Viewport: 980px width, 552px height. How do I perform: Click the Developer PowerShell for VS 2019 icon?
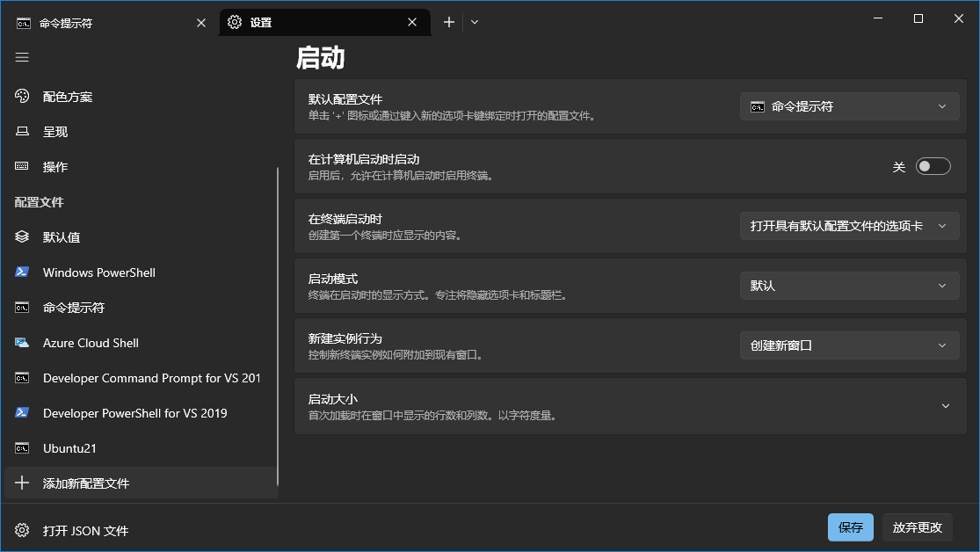click(x=22, y=412)
